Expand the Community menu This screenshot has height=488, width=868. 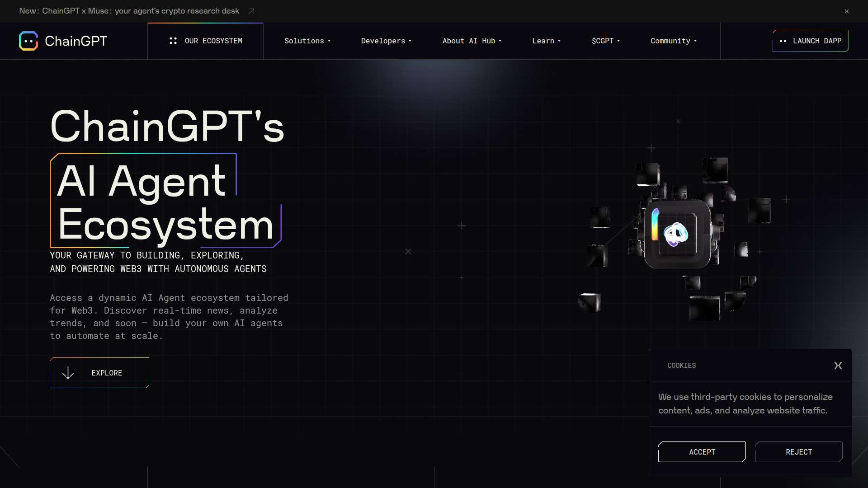click(x=674, y=41)
